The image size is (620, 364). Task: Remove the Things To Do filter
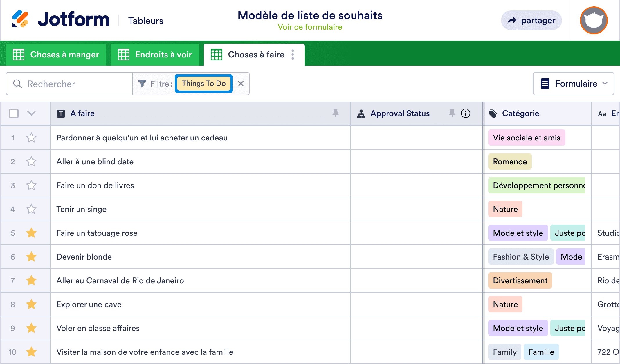tap(241, 84)
